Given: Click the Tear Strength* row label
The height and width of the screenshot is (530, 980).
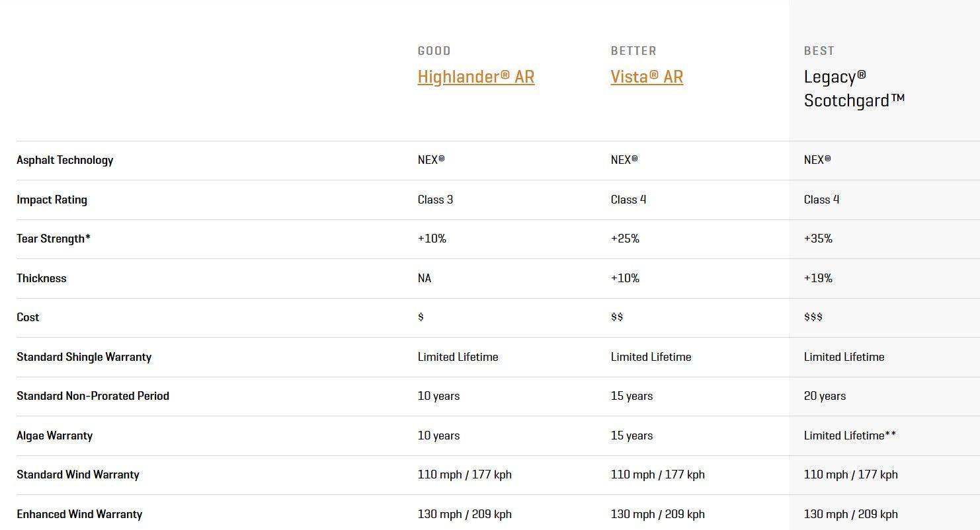Looking at the screenshot, I should click(x=53, y=239).
